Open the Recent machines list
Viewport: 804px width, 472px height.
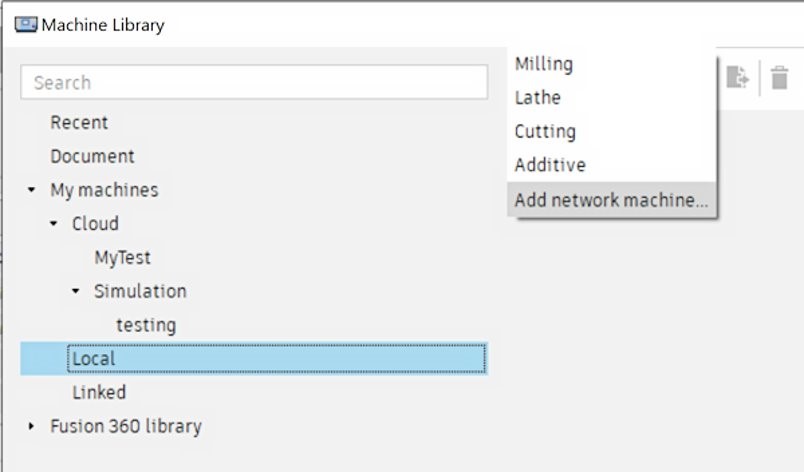click(x=79, y=123)
